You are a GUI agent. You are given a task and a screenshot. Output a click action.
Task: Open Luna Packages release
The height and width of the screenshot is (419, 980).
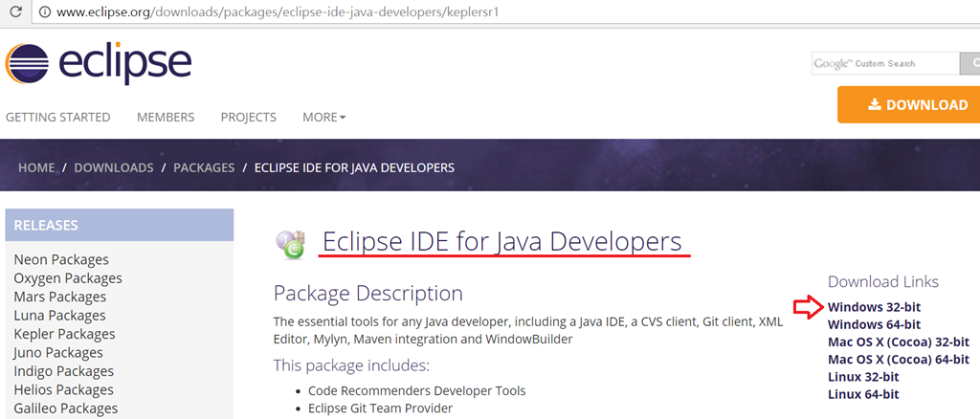(59, 316)
